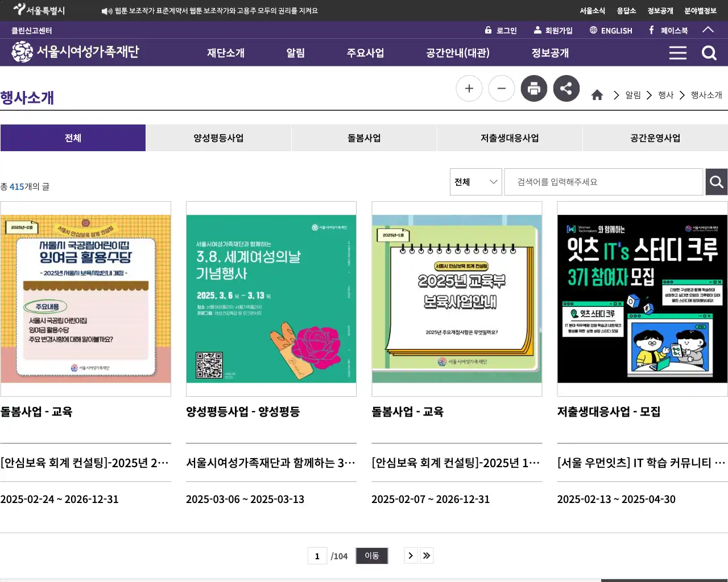Switch to the 돌봄사업 tab
Screen dimensions: 728x582
pyautogui.click(x=364, y=138)
